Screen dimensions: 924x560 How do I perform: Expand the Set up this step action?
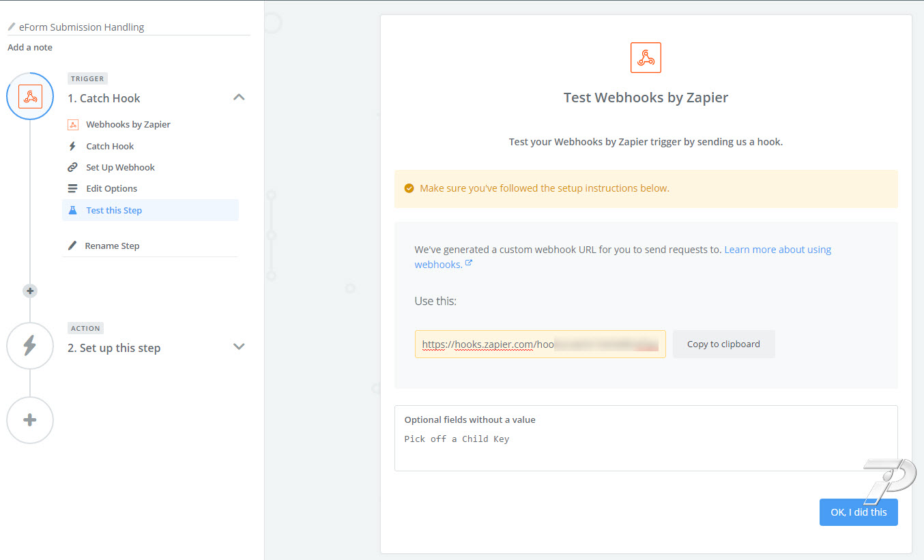coord(239,347)
